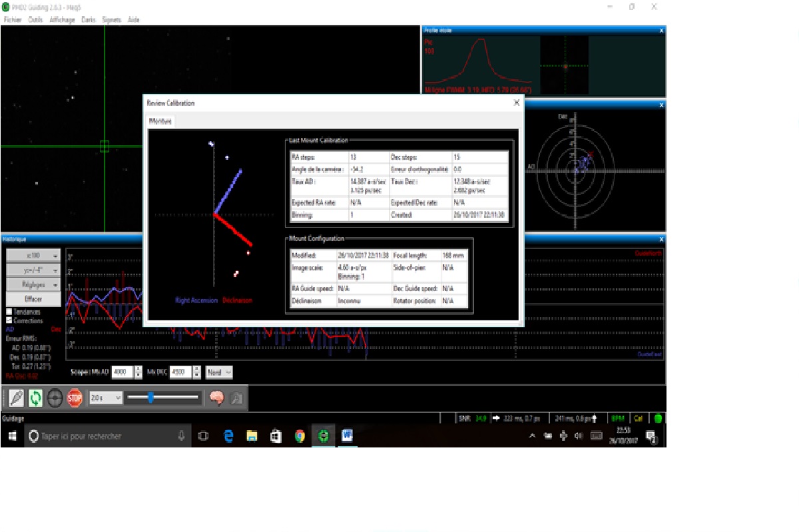
Task: Open File Explorer from taskbar
Action: tap(252, 436)
